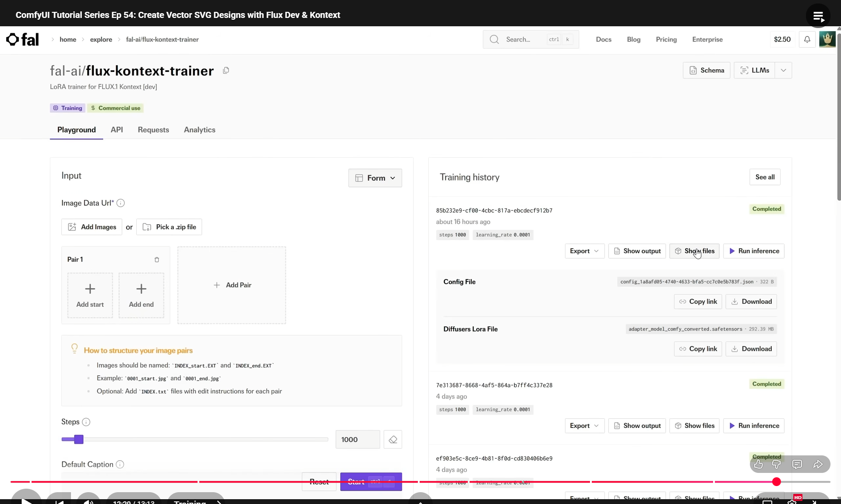Expand the LLMs chevron dropdown
This screenshot has width=841, height=504.
click(783, 70)
